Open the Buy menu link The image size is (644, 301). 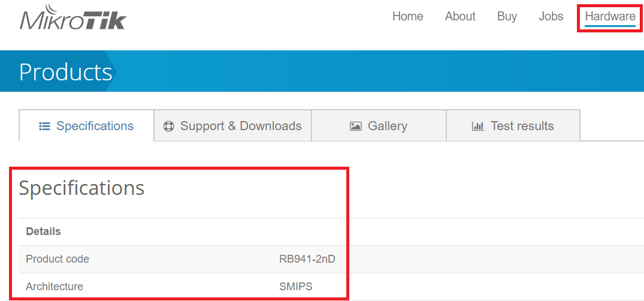tap(507, 16)
